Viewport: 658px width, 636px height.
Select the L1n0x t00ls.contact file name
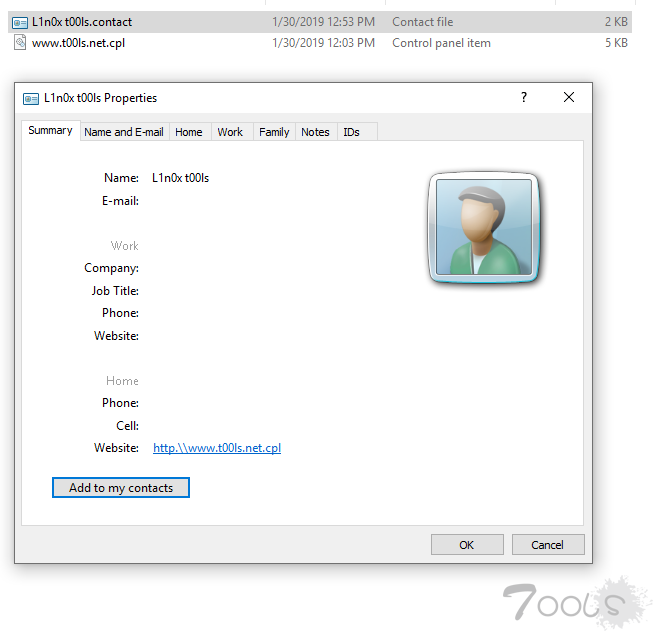coord(82,22)
